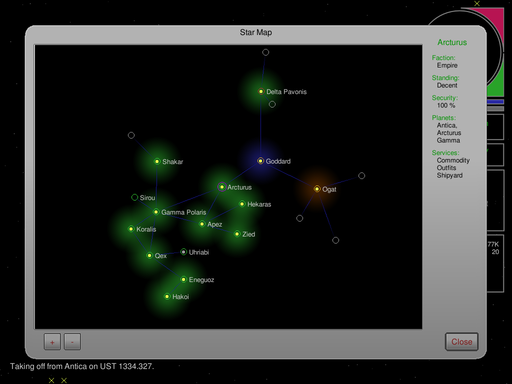Close the Star Map window
Viewport: 512px width, 384px height.
point(462,342)
